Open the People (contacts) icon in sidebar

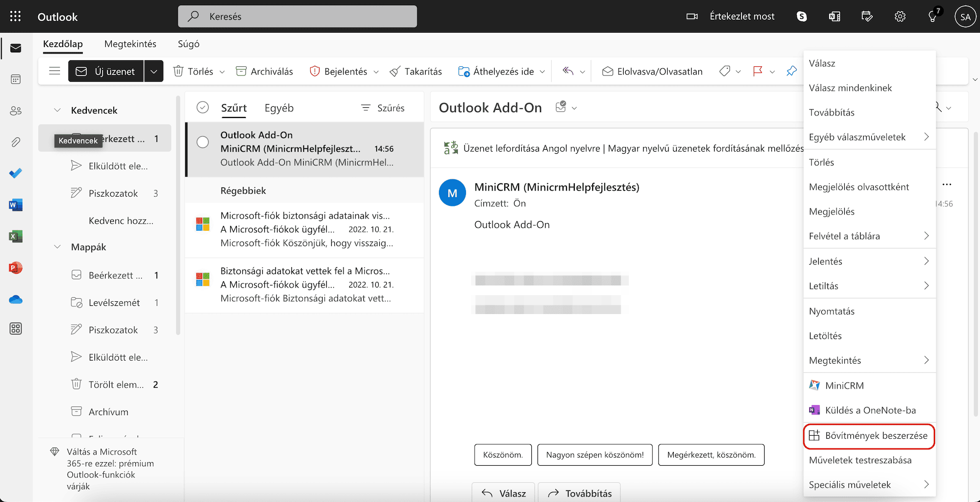(15, 110)
